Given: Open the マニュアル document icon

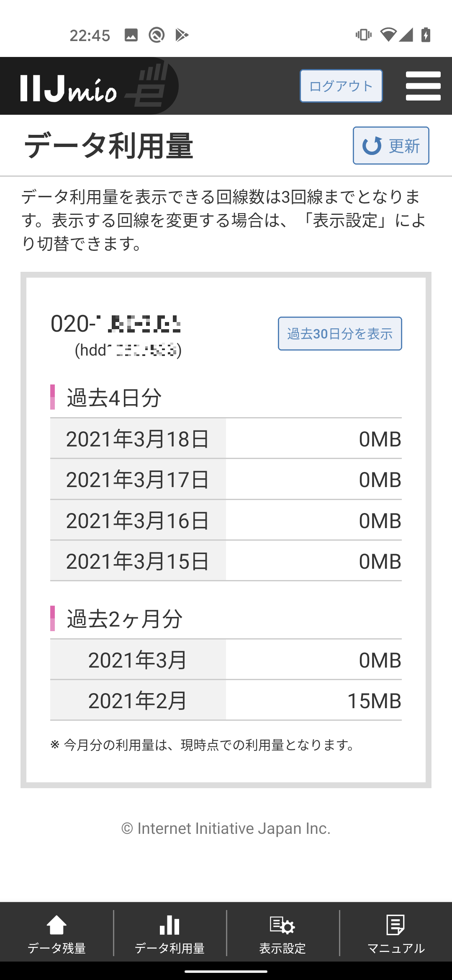Looking at the screenshot, I should click(x=395, y=925).
